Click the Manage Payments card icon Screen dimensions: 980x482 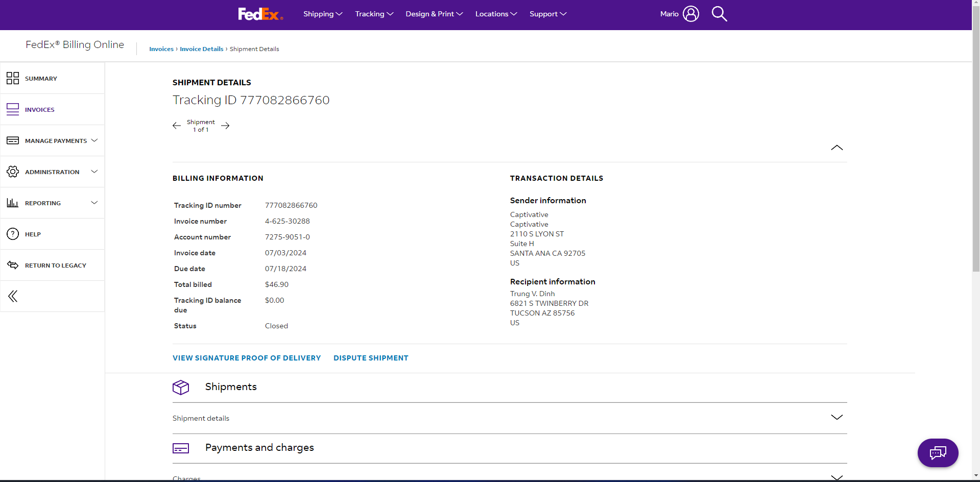(13, 140)
